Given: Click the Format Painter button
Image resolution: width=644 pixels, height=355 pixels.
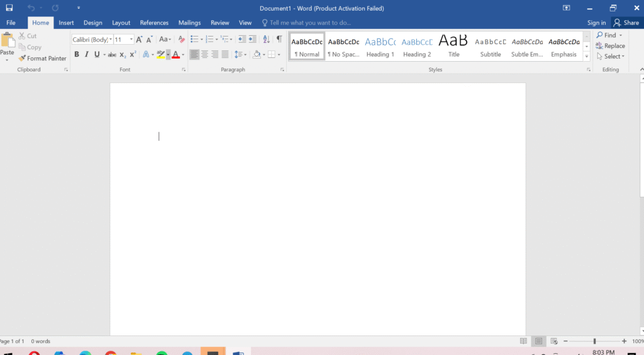Looking at the screenshot, I should click(x=42, y=59).
